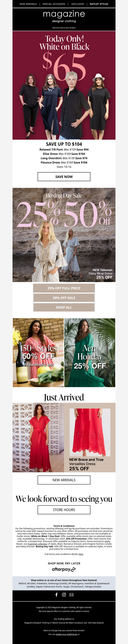Open the Facebook icon in footer
Viewport: 128px width, 644px height.
pyautogui.click(x=57, y=595)
